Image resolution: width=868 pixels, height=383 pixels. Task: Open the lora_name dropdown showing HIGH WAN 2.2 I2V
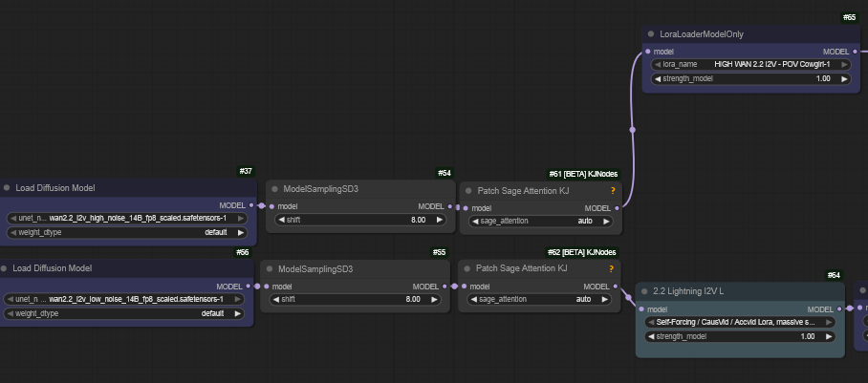click(750, 64)
